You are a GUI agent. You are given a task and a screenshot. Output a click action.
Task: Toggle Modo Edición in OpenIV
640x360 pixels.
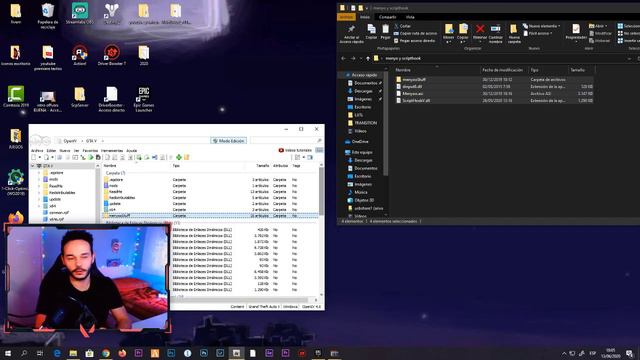pos(229,141)
